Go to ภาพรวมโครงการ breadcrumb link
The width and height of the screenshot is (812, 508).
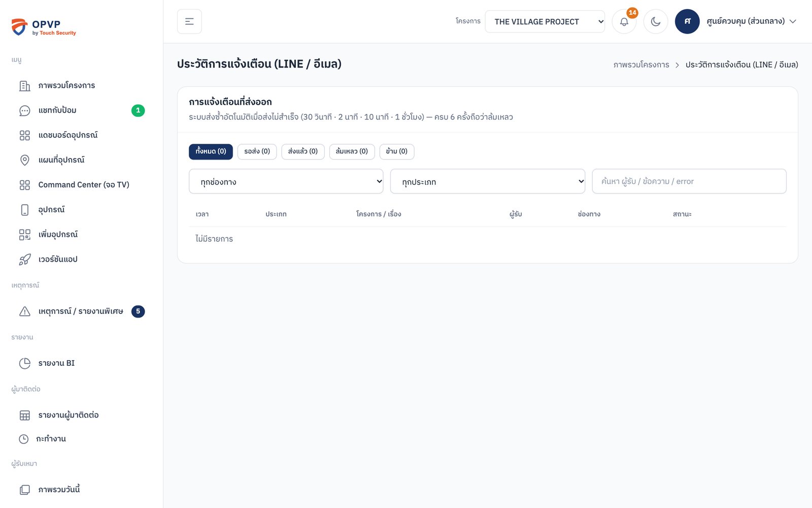[x=641, y=65]
